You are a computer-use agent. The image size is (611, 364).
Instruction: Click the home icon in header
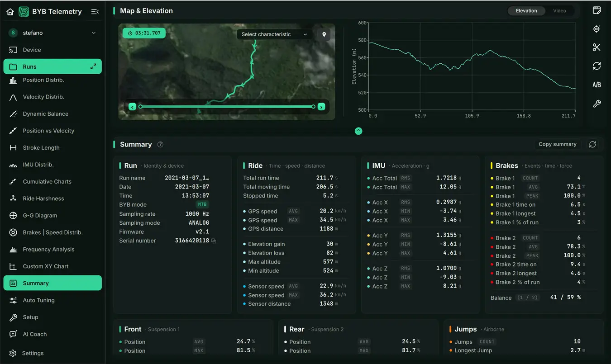[10, 12]
